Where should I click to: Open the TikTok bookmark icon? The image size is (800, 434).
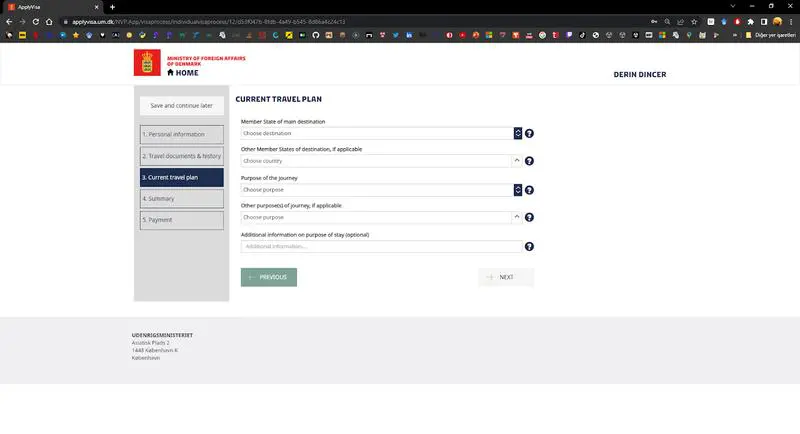[582, 35]
